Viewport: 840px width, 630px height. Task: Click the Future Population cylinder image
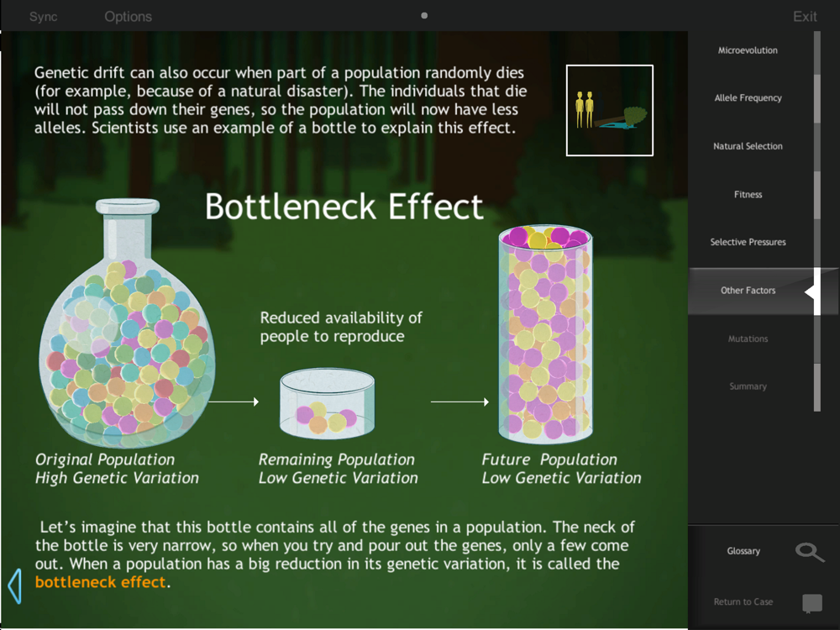pyautogui.click(x=545, y=335)
